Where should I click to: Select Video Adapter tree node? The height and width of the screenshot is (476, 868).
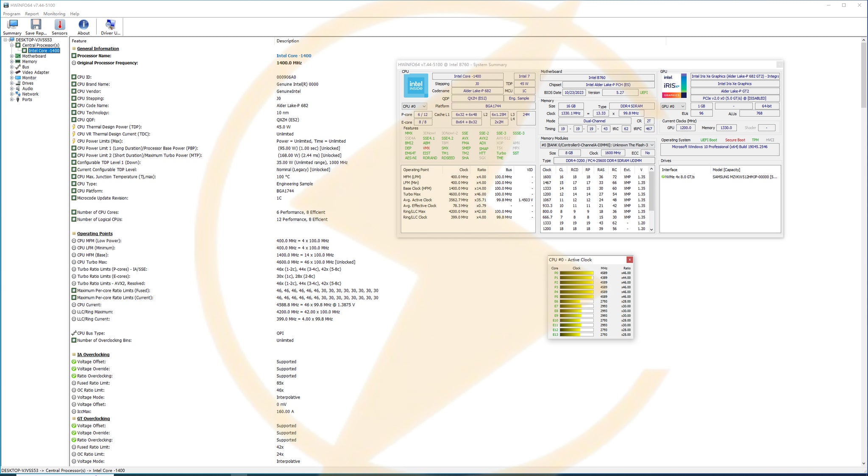[36, 72]
